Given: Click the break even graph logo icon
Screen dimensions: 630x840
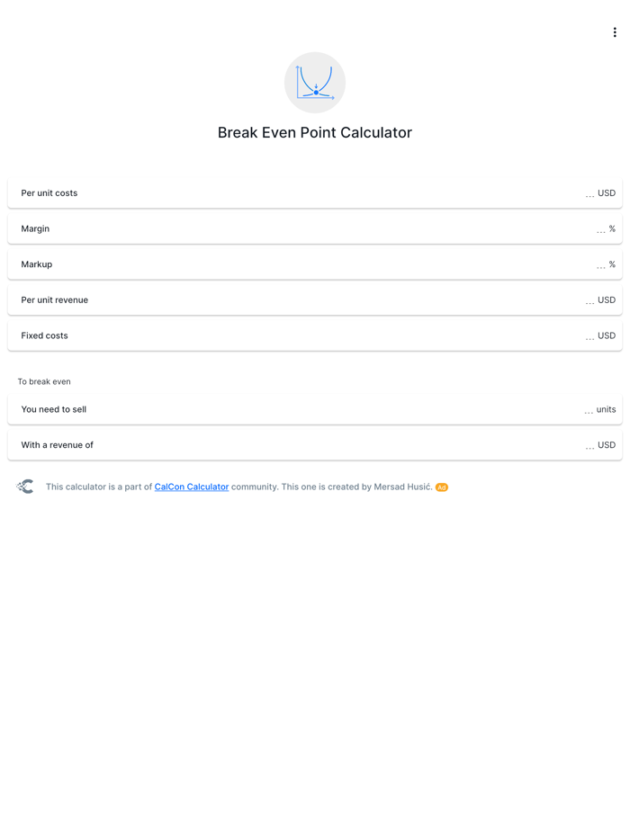Looking at the screenshot, I should point(315,82).
